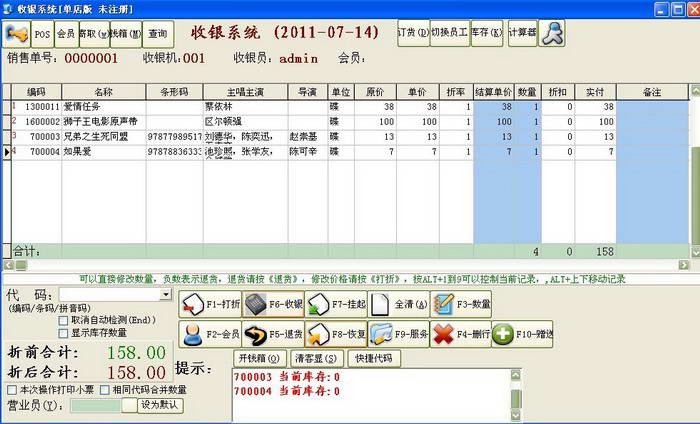This screenshot has width=700, height=424.
Task: Check stock with 库存(K)
Action: point(487,33)
